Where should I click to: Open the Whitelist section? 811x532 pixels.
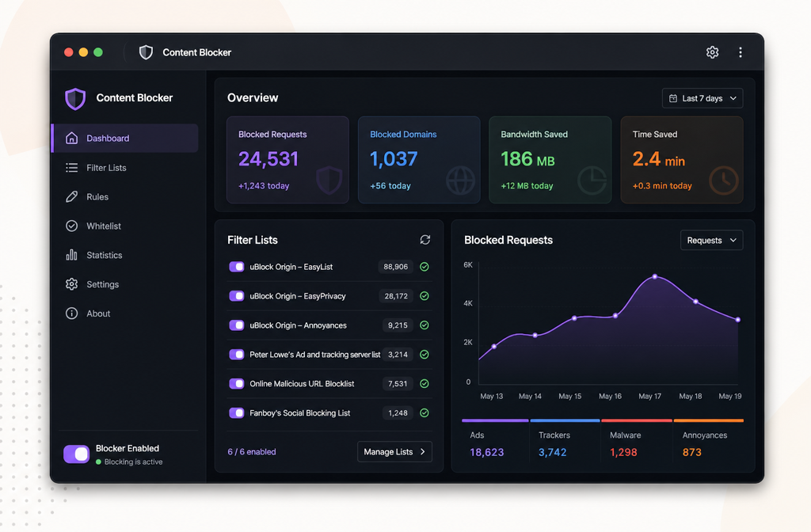click(124, 226)
